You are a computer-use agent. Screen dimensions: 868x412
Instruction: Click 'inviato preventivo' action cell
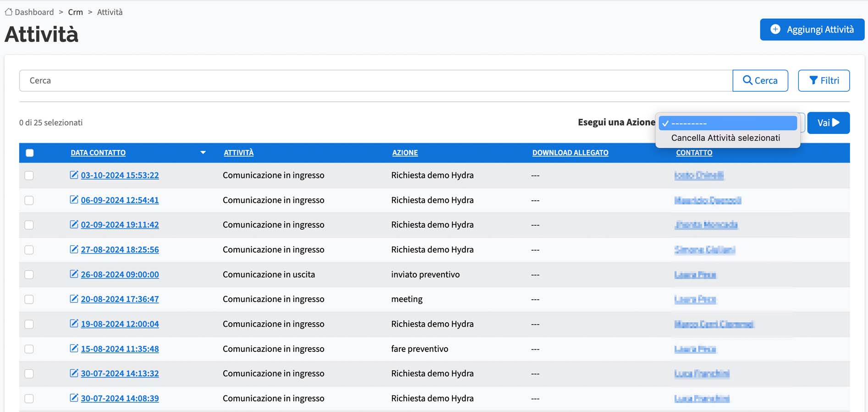click(x=425, y=274)
